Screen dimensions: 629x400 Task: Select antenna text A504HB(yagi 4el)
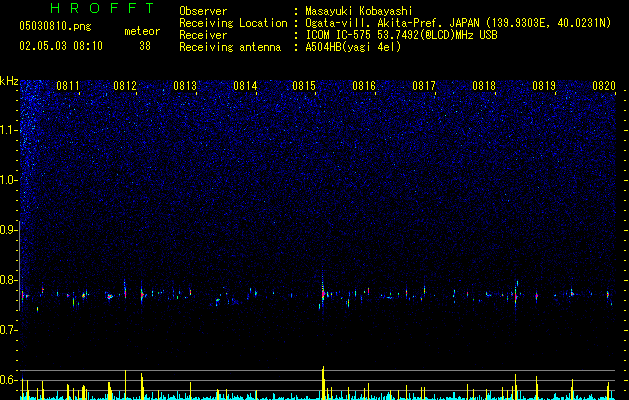pyautogui.click(x=353, y=47)
